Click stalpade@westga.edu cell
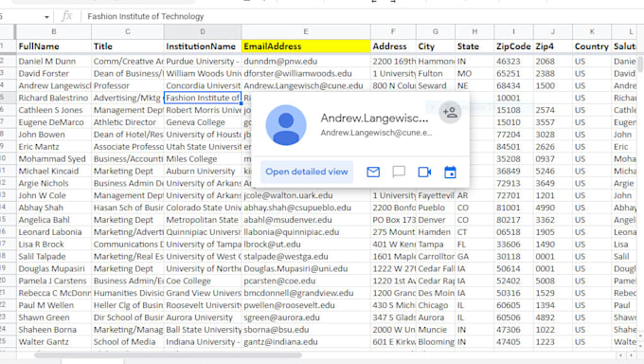The width and height of the screenshot is (644, 364). (306, 257)
